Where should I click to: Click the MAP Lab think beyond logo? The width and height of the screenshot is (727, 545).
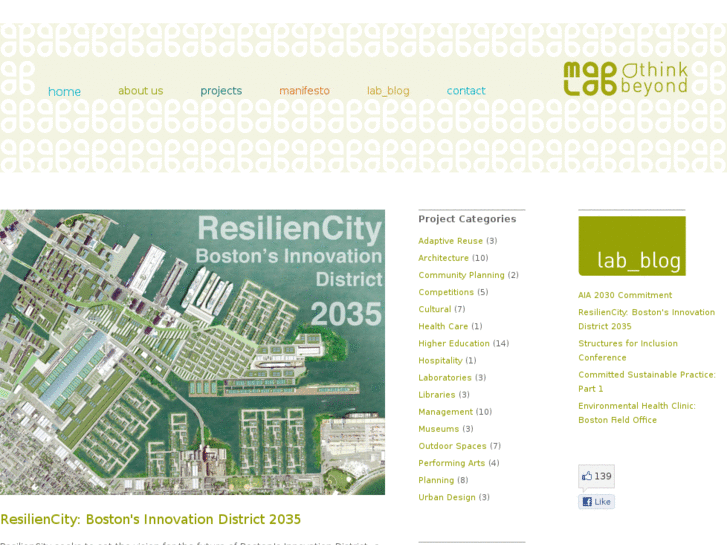point(625,78)
